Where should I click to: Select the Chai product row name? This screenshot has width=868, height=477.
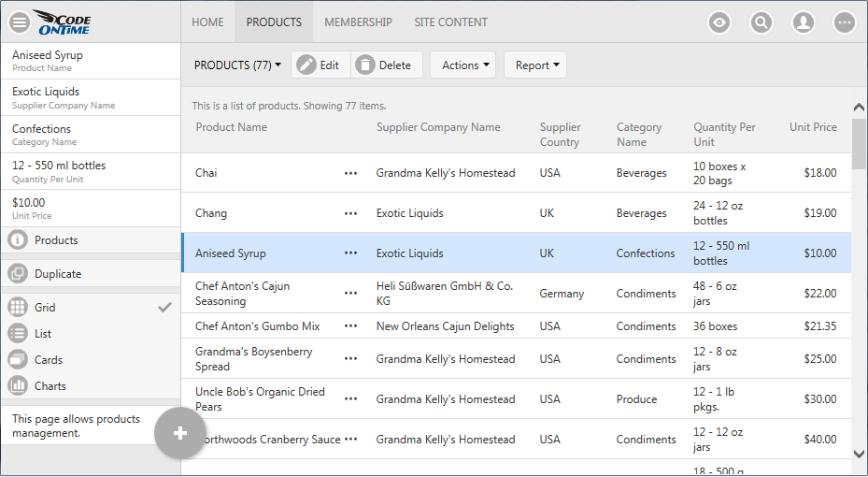tap(206, 173)
